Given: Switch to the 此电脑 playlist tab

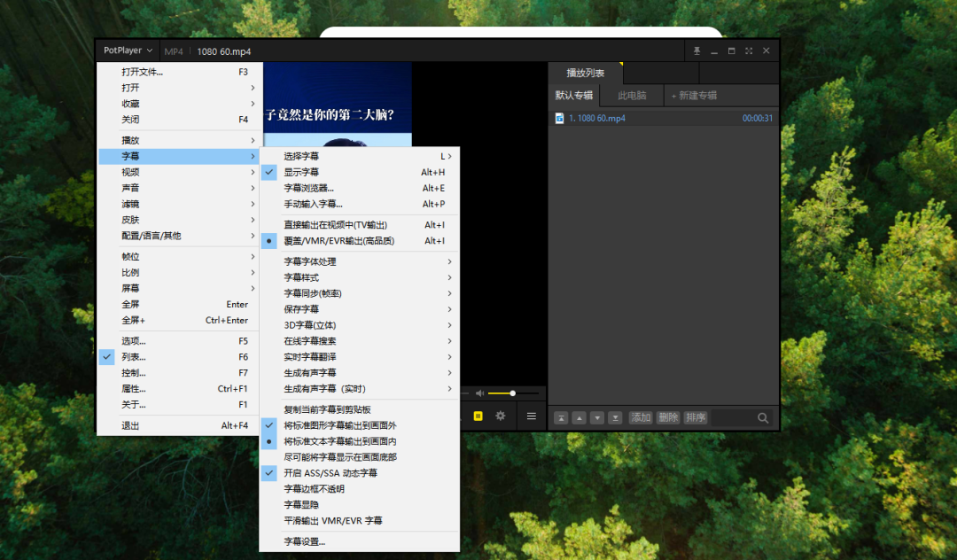Looking at the screenshot, I should (633, 95).
